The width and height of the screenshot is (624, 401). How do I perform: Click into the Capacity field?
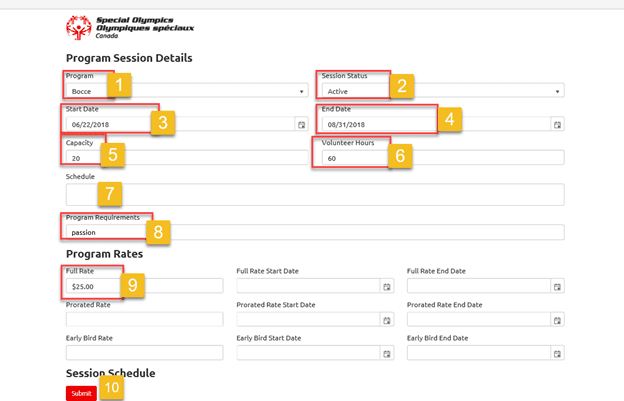point(187,158)
